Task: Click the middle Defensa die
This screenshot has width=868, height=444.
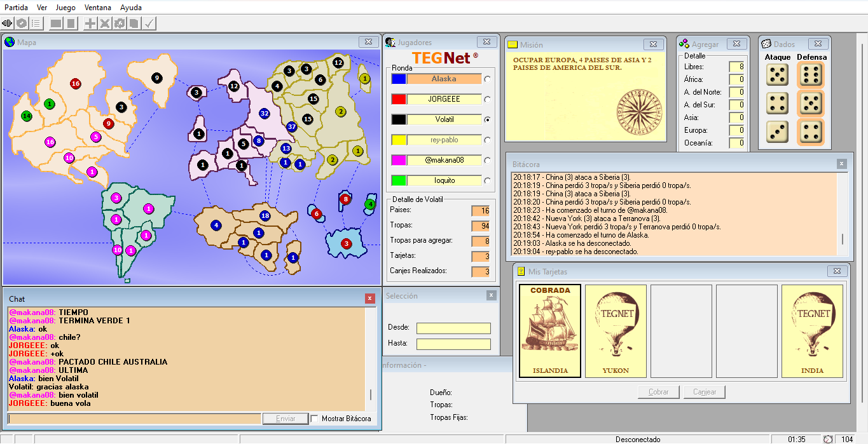Action: point(810,103)
